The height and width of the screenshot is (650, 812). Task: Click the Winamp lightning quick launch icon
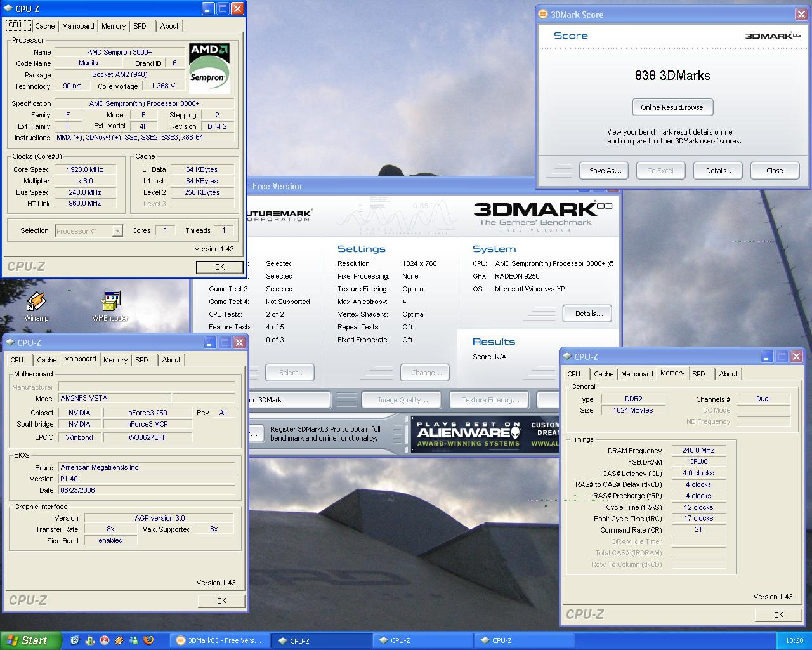pyautogui.click(x=119, y=640)
